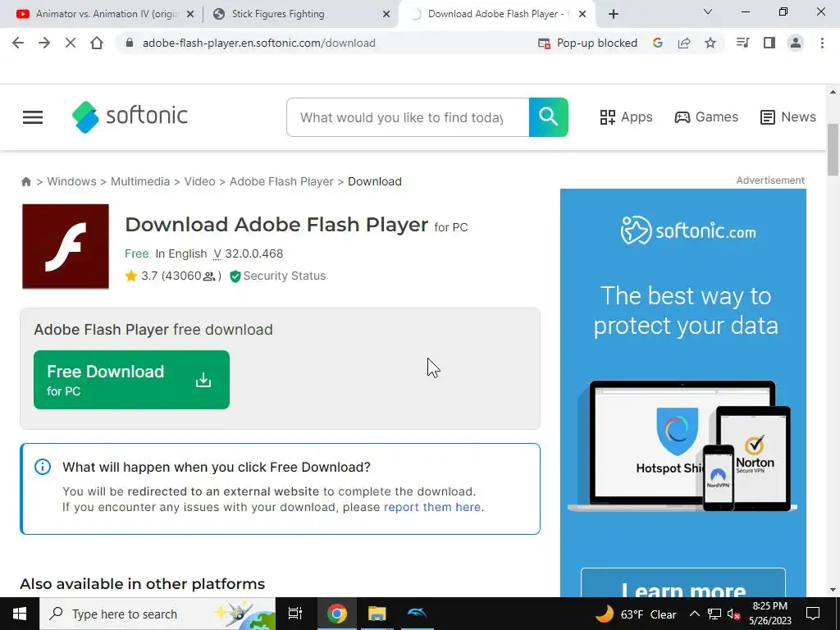Click the browser address bar URL

click(x=258, y=43)
